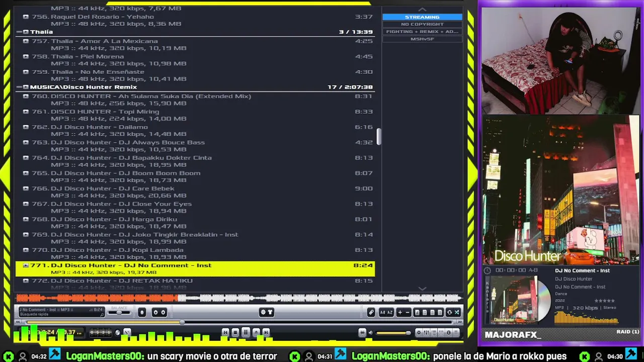This screenshot has height=362, width=644.
Task: Skip to the previous track
Action: pyautogui.click(x=225, y=332)
